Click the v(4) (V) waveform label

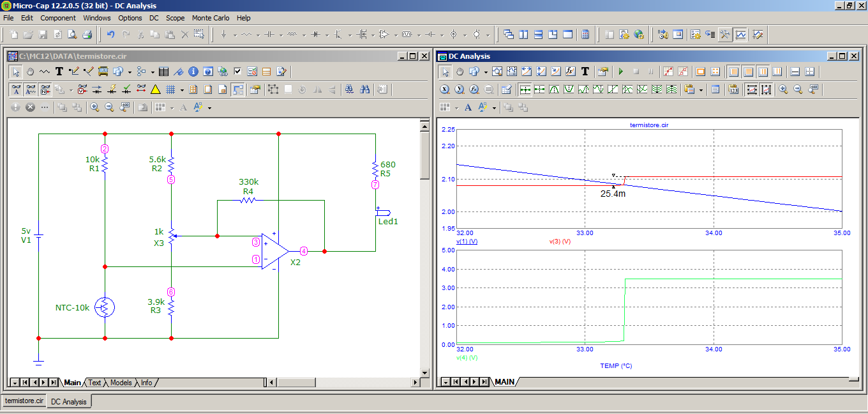(467, 358)
